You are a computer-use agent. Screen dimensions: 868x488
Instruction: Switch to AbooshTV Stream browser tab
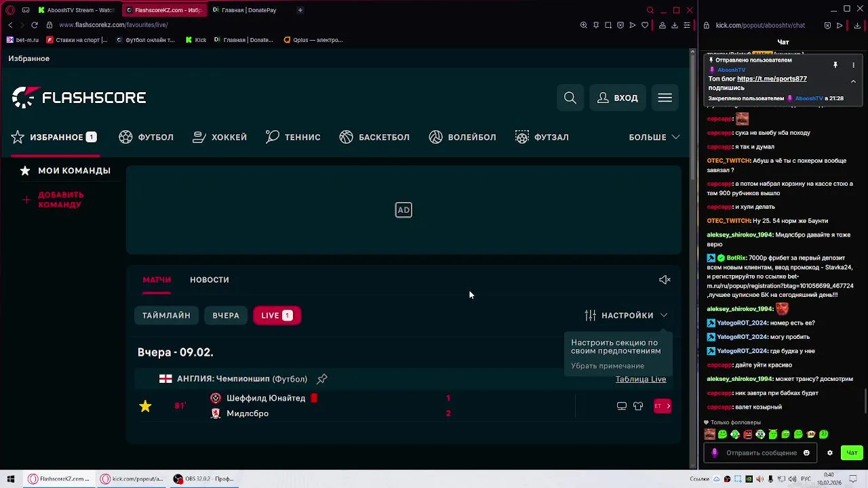click(x=76, y=10)
